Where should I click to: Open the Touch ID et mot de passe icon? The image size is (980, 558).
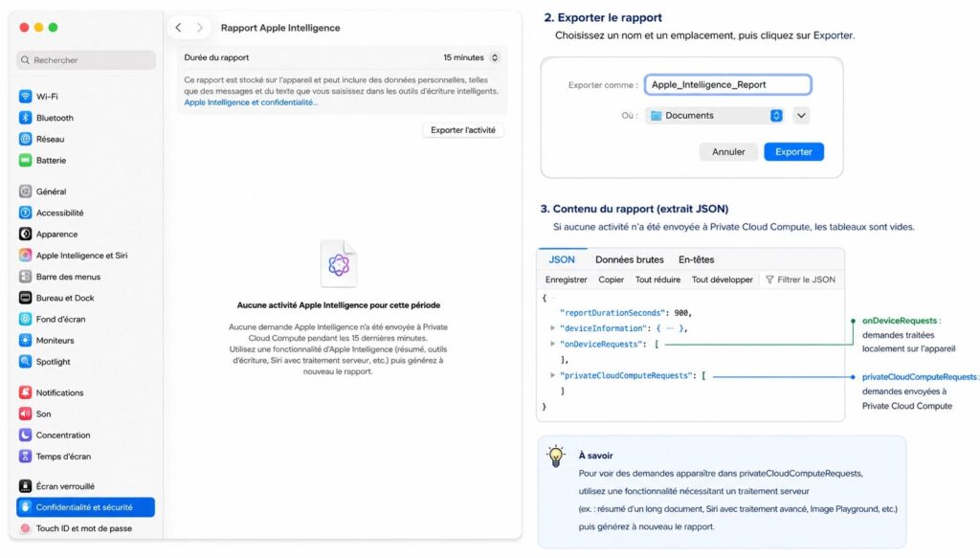tap(25, 528)
